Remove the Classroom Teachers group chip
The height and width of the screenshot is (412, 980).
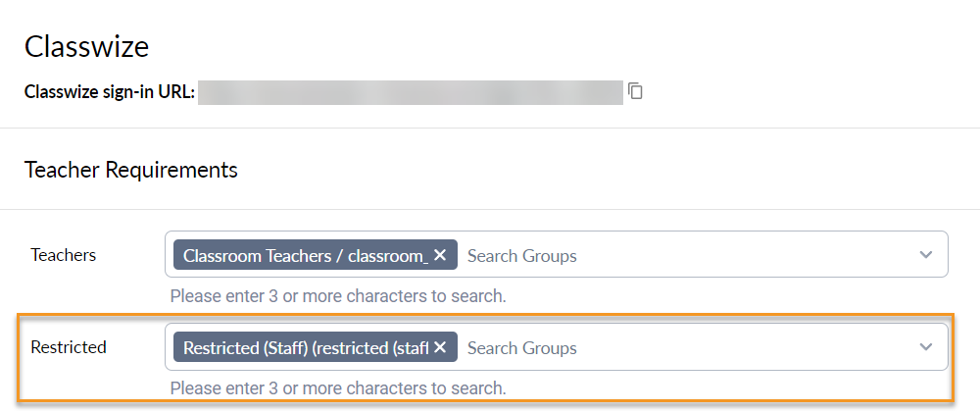pyautogui.click(x=440, y=255)
